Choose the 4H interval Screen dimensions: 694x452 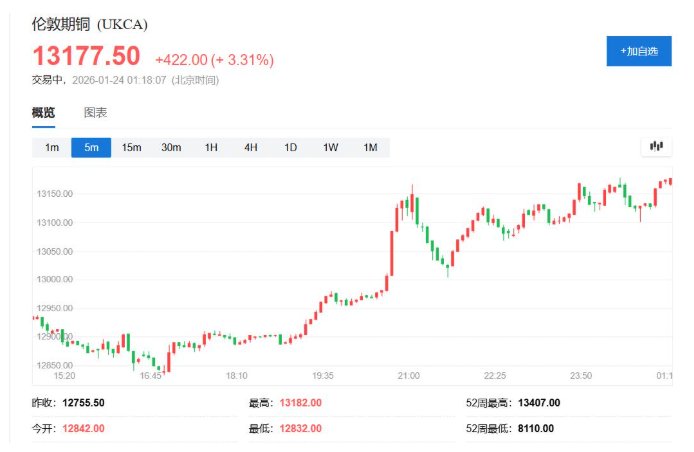pyautogui.click(x=250, y=148)
